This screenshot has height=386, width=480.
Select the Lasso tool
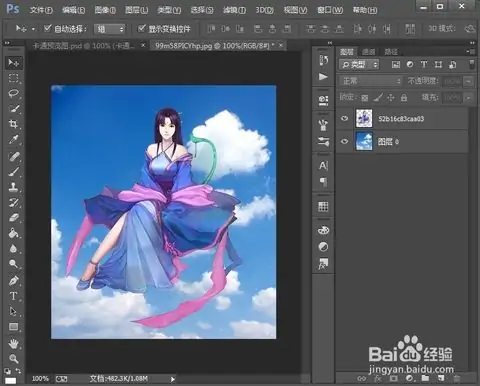coord(14,93)
